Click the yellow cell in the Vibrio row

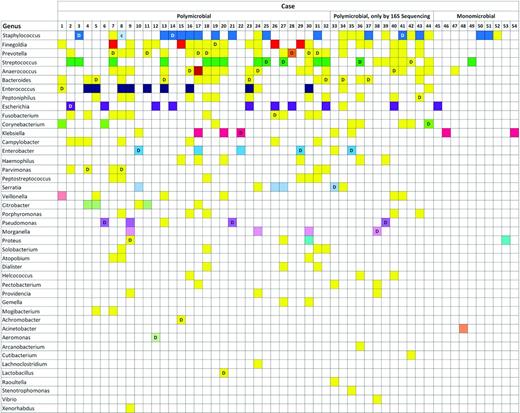click(x=377, y=399)
